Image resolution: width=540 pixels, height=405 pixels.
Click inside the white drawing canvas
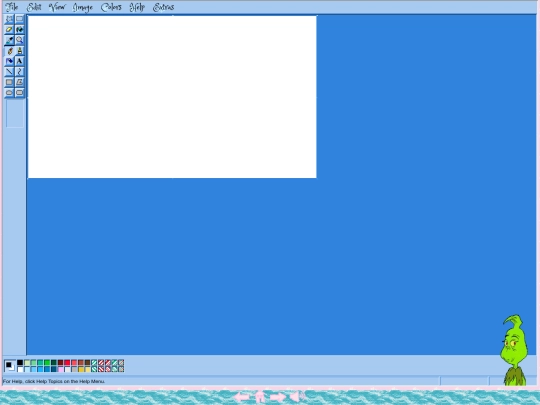tap(172, 97)
